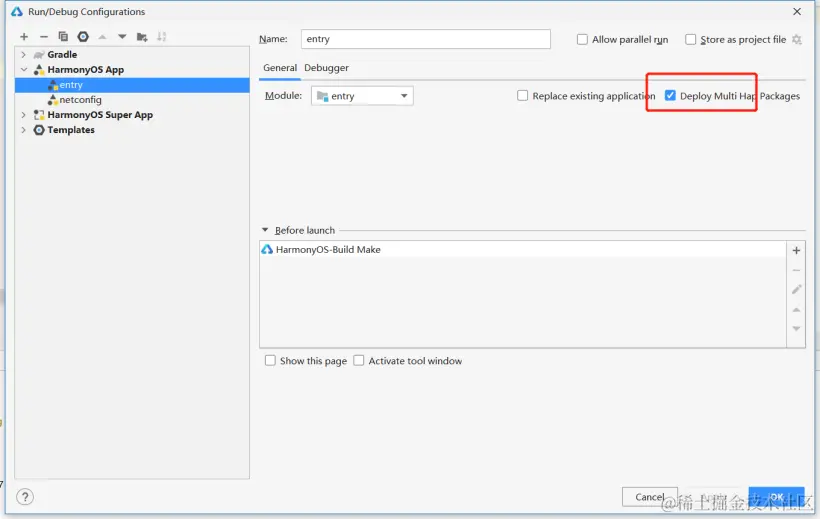Click the Cancel button
The width and height of the screenshot is (820, 519).
click(x=650, y=497)
